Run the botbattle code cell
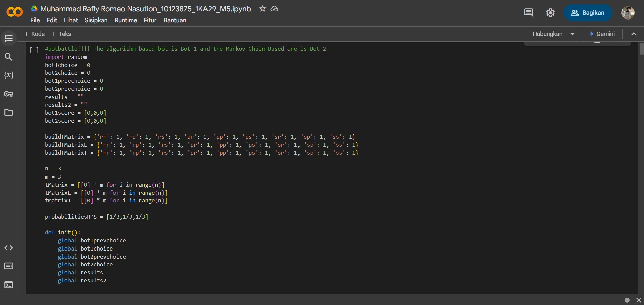Viewport: 644px width, 305px height. (34, 50)
